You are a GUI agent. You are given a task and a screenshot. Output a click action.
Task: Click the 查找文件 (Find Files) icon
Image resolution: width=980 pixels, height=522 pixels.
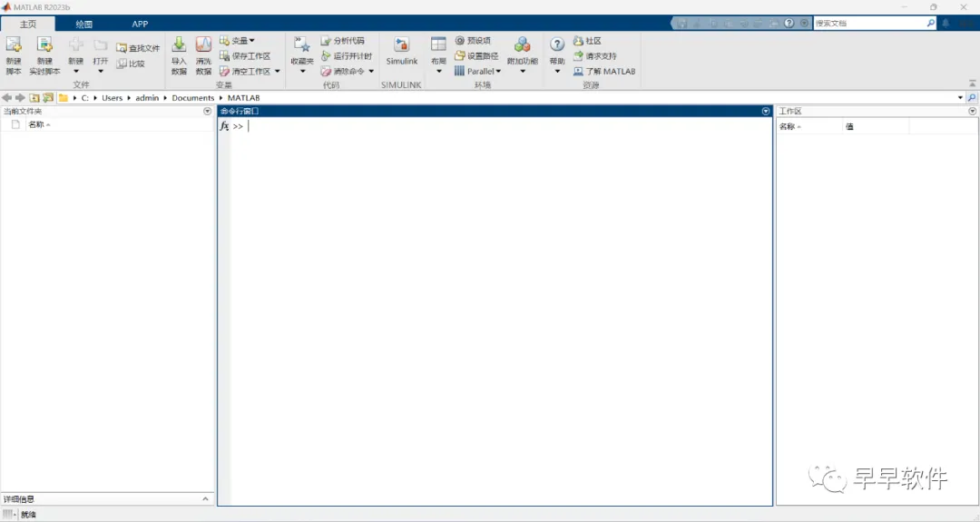click(x=122, y=48)
